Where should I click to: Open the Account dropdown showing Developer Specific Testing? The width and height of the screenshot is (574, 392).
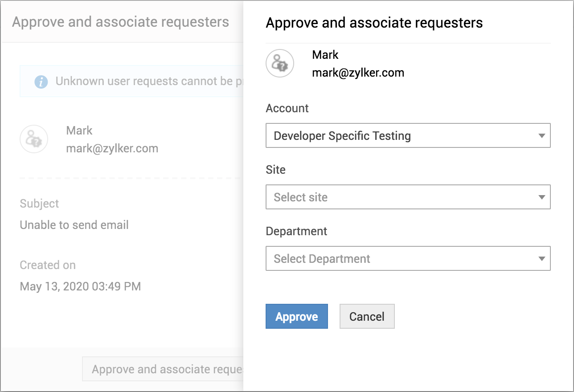click(x=408, y=135)
